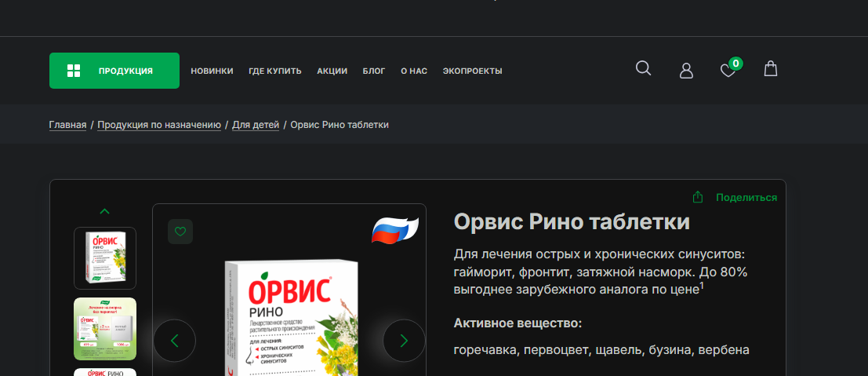
Task: Open the favorites heart icon in header
Action: [728, 71]
